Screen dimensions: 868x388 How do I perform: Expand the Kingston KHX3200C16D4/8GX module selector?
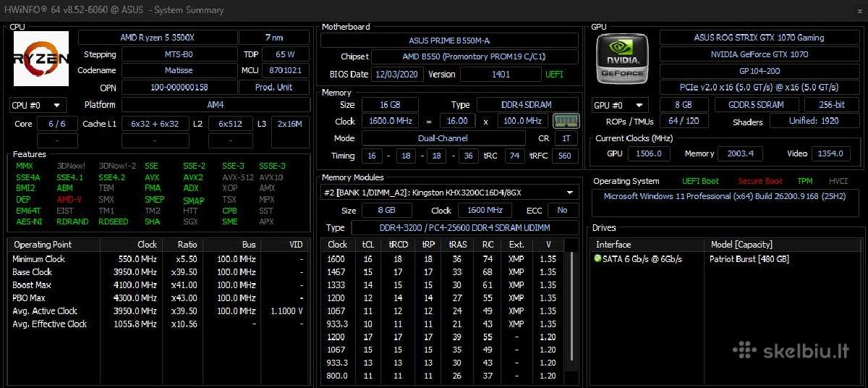point(450,193)
